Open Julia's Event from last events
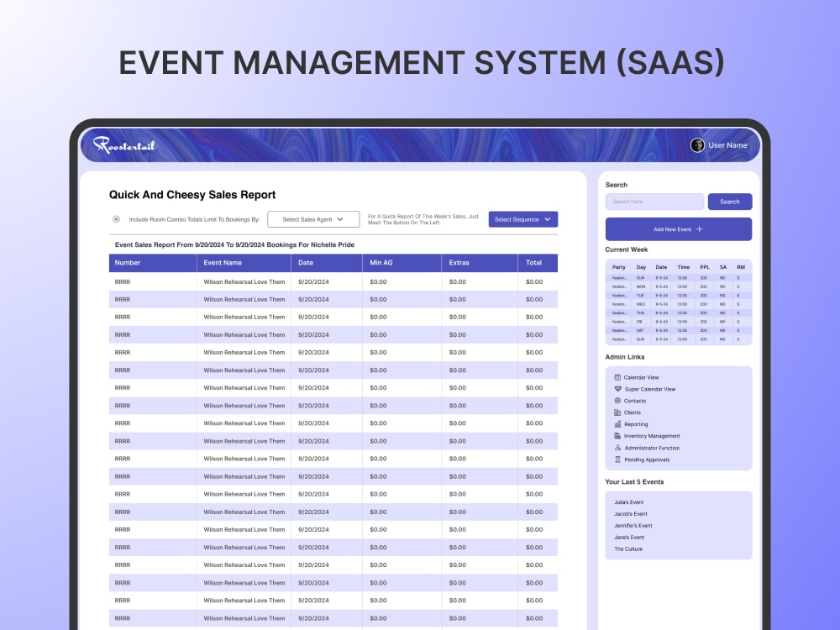840x630 pixels. pos(629,502)
